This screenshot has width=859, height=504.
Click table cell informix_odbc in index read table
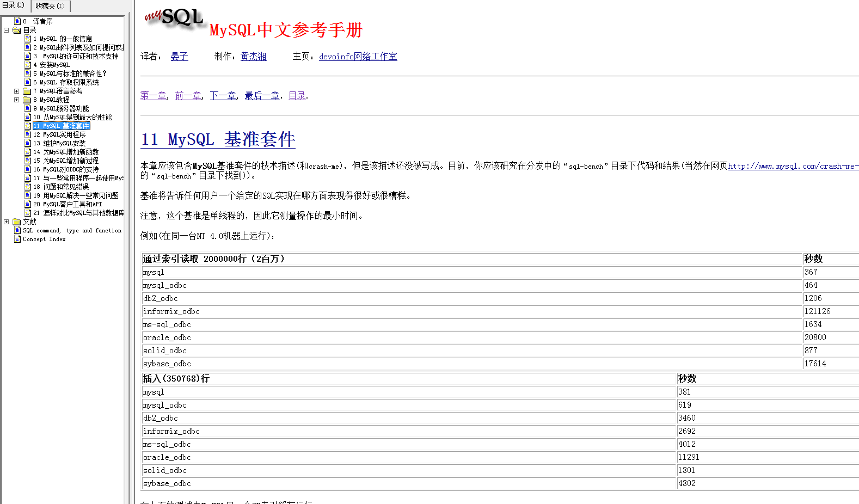point(471,311)
